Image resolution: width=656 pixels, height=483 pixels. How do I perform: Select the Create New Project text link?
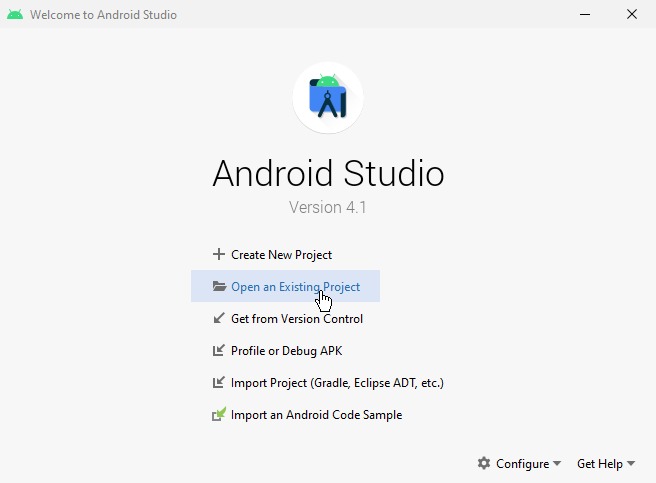coord(281,255)
